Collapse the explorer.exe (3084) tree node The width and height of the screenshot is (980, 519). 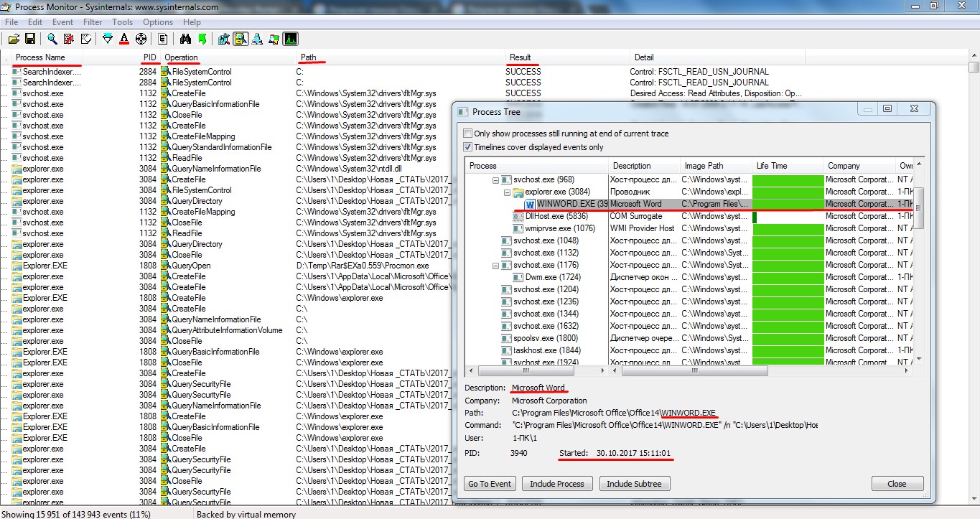pyautogui.click(x=507, y=192)
